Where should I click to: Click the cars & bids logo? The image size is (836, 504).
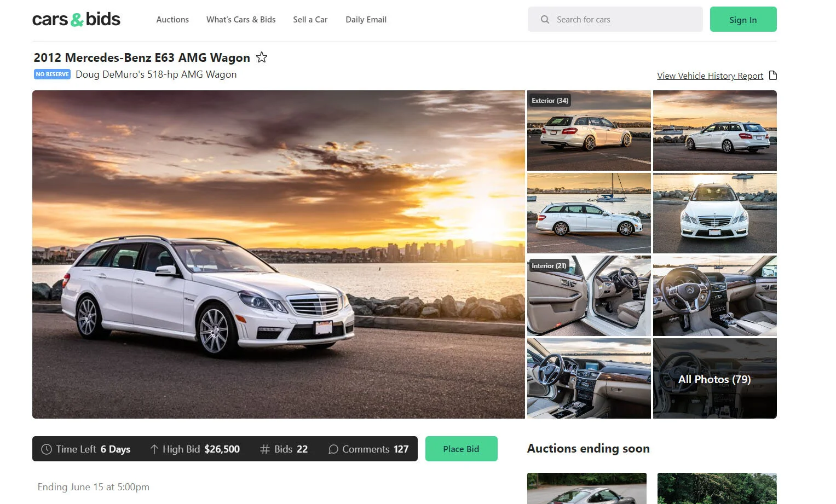pos(76,19)
